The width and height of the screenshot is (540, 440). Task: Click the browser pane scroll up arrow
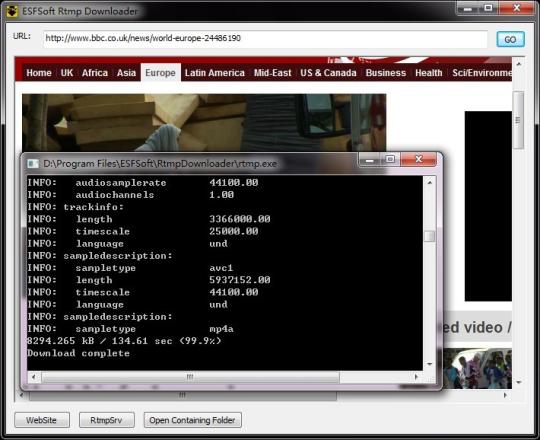[519, 64]
